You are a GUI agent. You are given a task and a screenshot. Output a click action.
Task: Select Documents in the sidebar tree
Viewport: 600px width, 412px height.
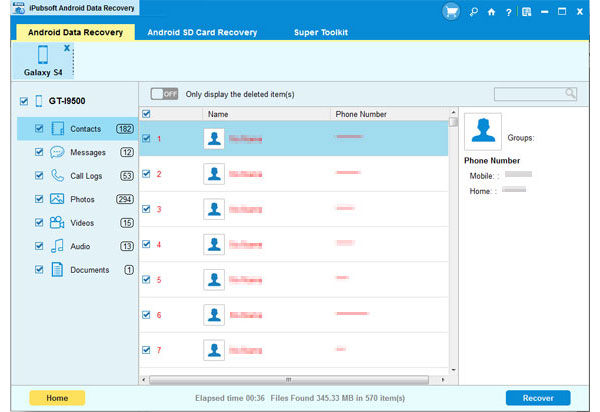tap(89, 270)
